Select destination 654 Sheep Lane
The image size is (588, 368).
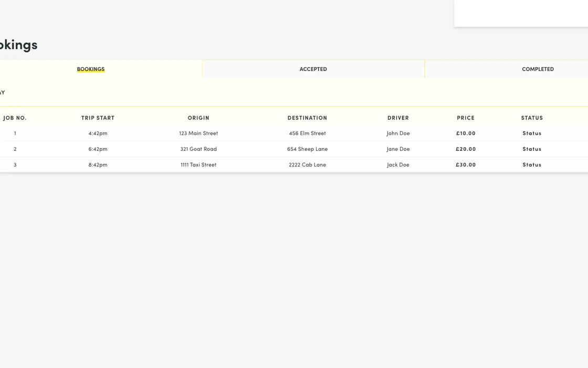pyautogui.click(x=307, y=149)
